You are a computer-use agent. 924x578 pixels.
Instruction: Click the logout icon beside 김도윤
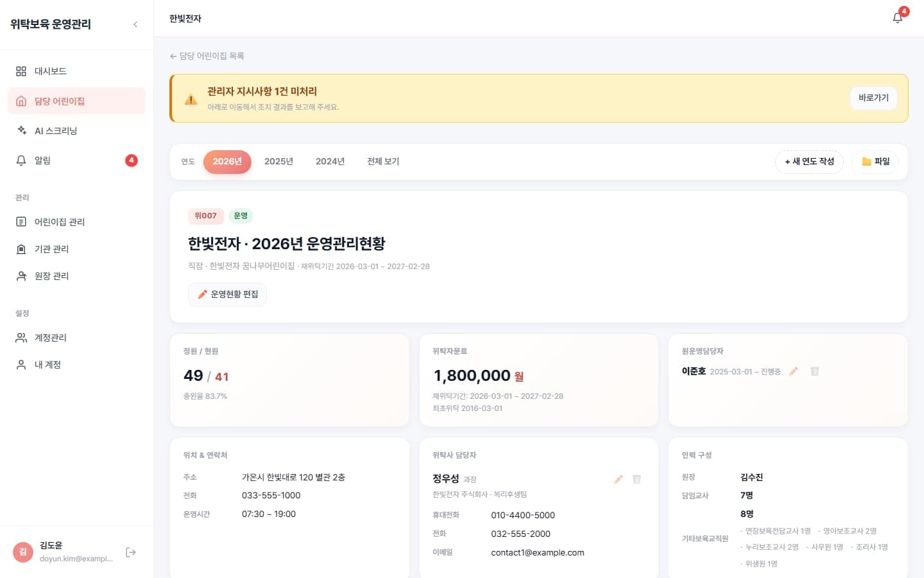click(131, 552)
